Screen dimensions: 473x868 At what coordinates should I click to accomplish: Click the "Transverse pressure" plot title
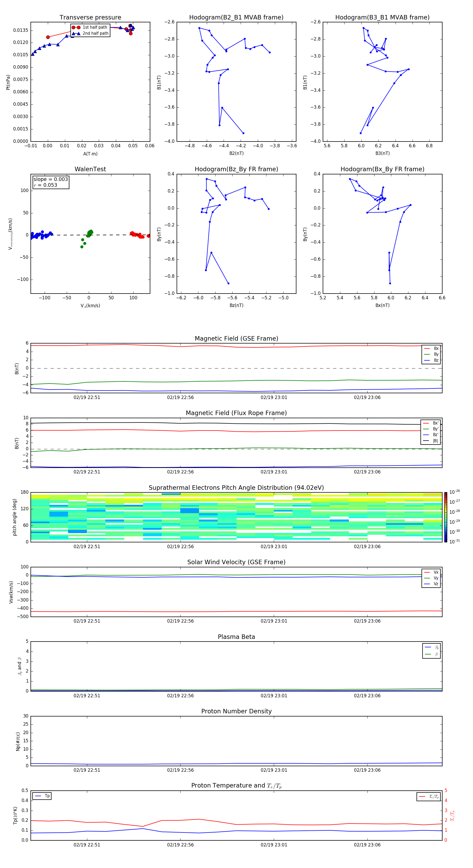click(90, 18)
